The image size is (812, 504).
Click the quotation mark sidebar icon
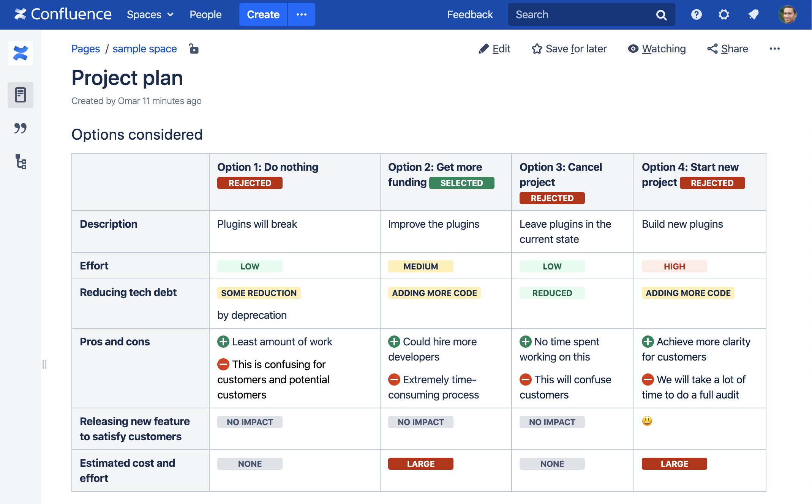(21, 128)
